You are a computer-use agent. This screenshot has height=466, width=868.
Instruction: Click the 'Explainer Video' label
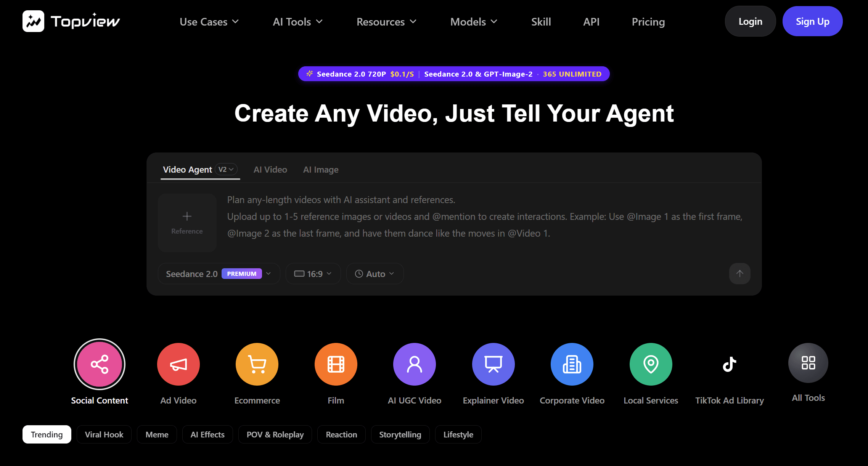493,400
